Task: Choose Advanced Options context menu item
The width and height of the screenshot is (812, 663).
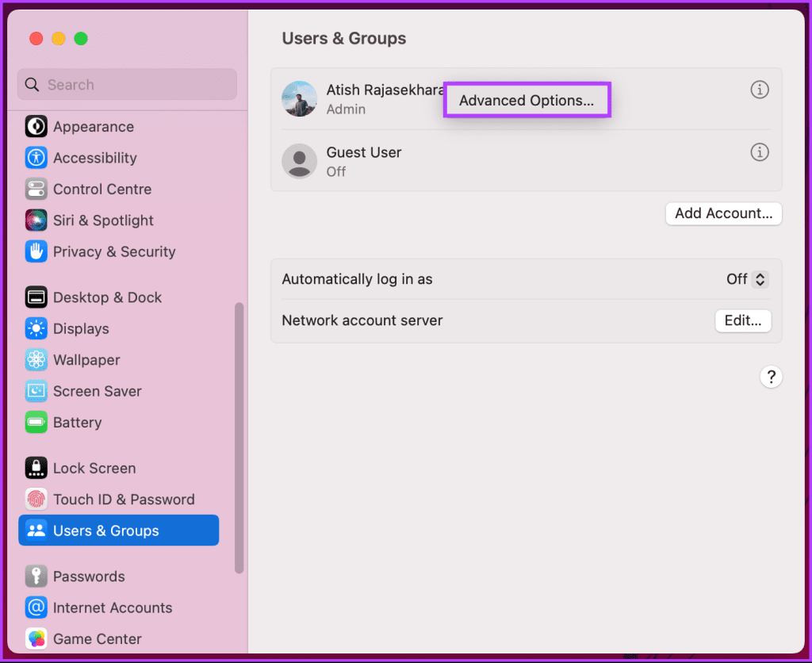Action: 527,100
